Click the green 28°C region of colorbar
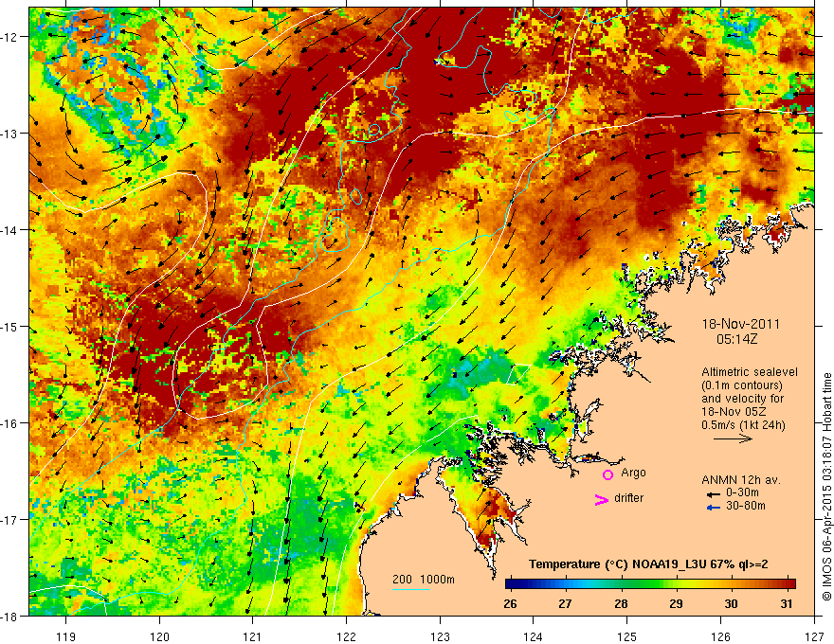This screenshot has height=644, width=834. 621,584
